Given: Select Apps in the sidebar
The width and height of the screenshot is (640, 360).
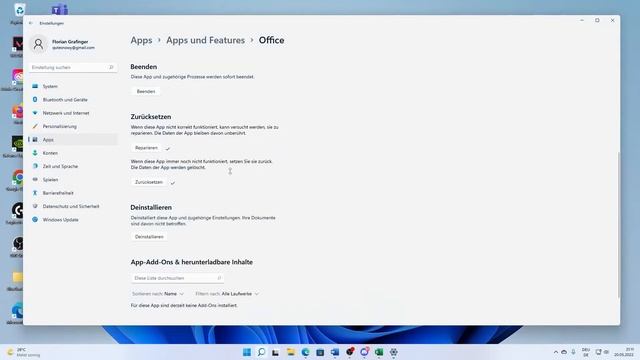Looking at the screenshot, I should (73, 140).
